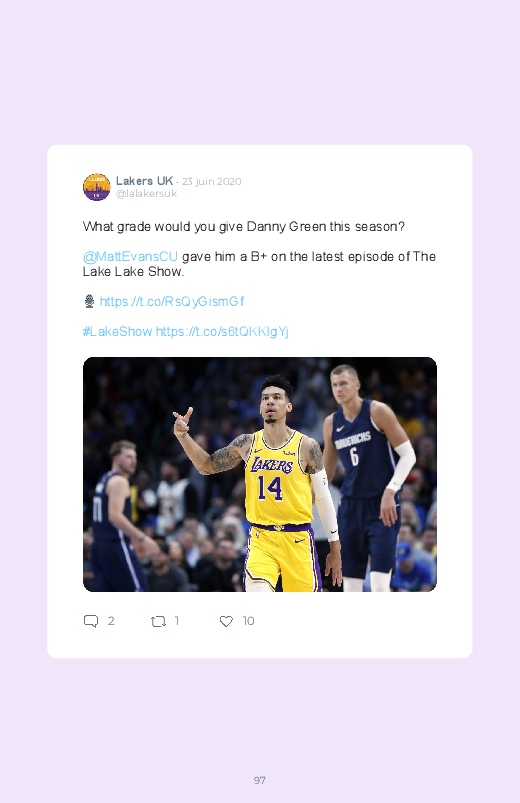Screen dimensions: 520x803
Task: Click the like count 10
Action: click(248, 621)
